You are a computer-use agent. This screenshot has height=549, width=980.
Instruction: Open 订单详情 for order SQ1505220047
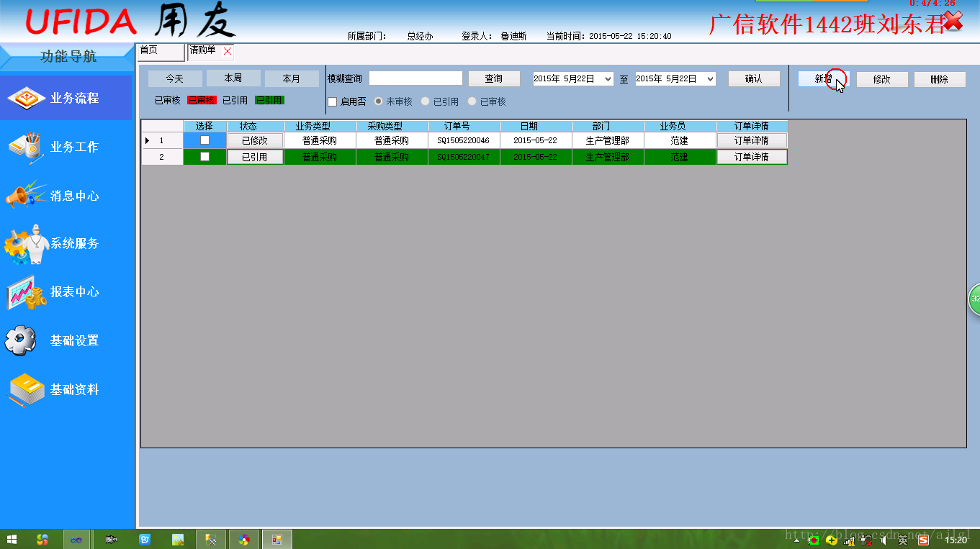[752, 156]
